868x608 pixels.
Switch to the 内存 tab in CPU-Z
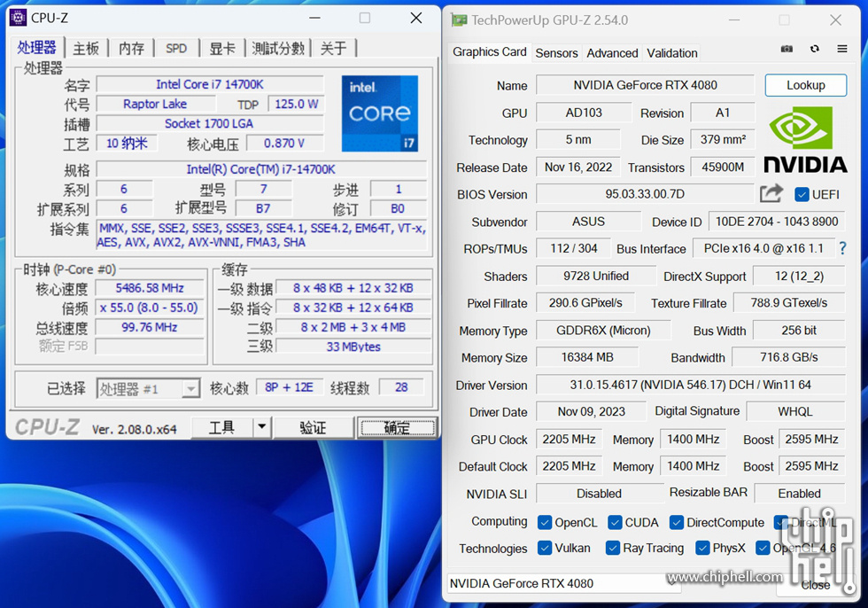[131, 49]
